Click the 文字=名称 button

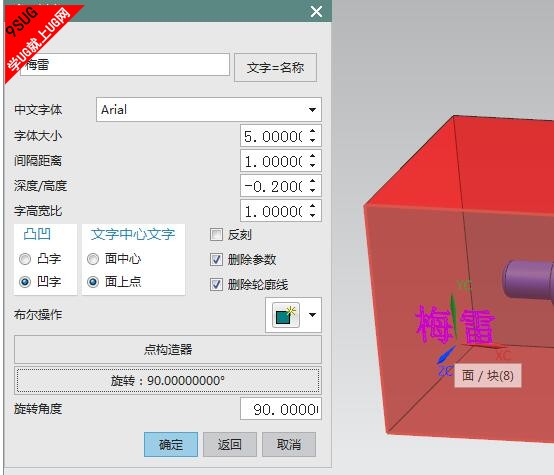(275, 68)
